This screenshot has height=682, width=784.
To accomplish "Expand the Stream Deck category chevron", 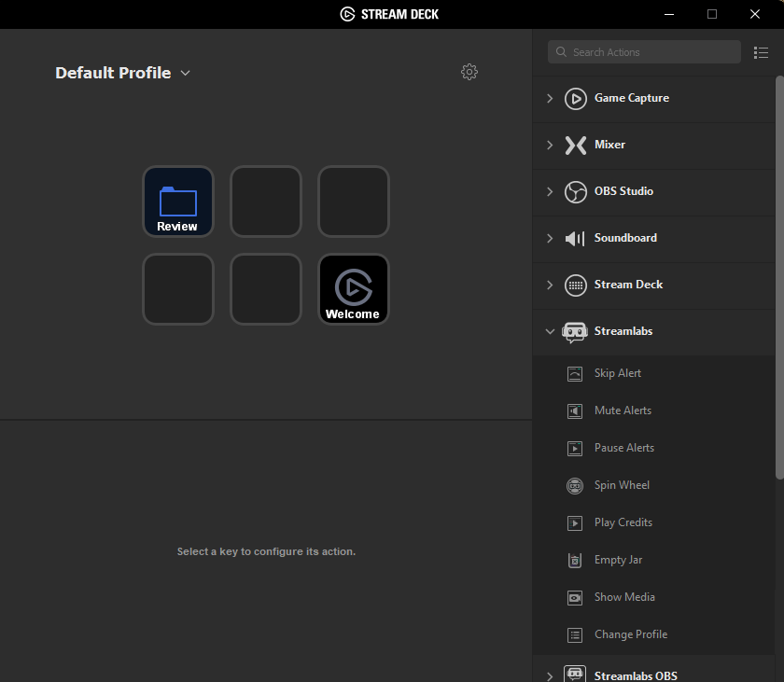I will pos(550,285).
